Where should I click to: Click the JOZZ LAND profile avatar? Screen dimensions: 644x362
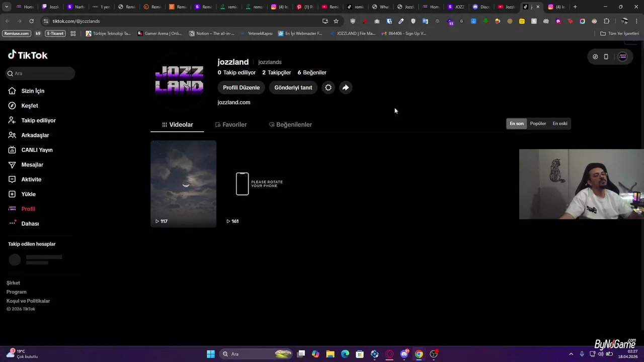point(179,80)
